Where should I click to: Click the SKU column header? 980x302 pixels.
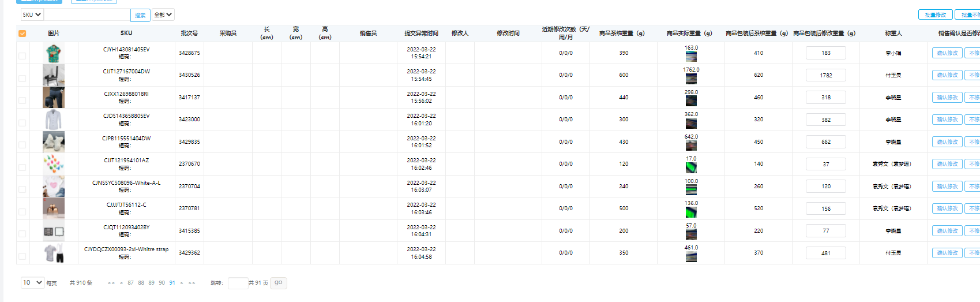pos(126,33)
